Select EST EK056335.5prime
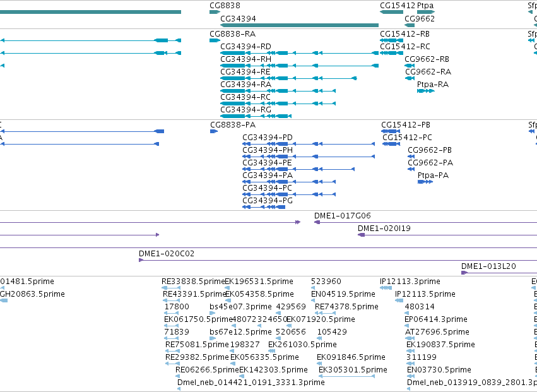Viewport: 537px width, 392px height. pos(265,357)
